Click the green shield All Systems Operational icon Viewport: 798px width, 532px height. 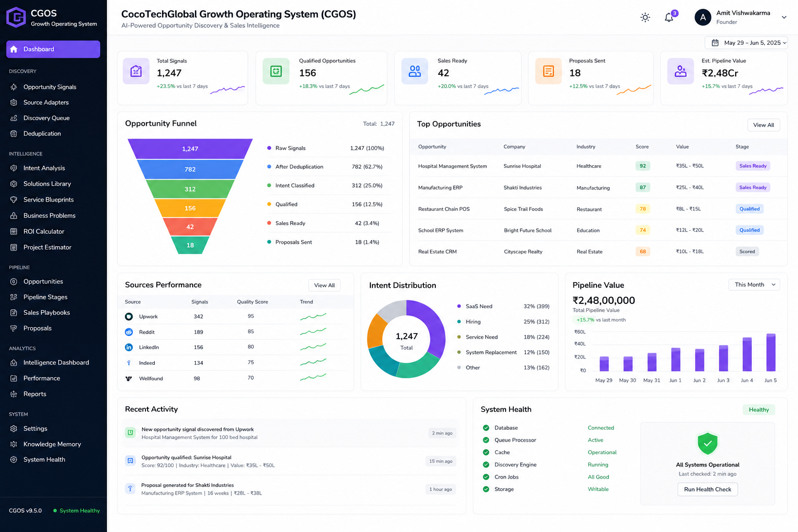pyautogui.click(x=708, y=444)
